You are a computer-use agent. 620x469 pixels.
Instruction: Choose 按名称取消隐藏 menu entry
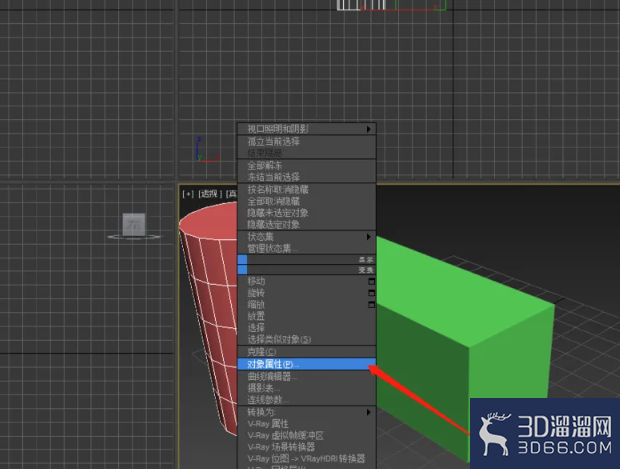click(306, 189)
